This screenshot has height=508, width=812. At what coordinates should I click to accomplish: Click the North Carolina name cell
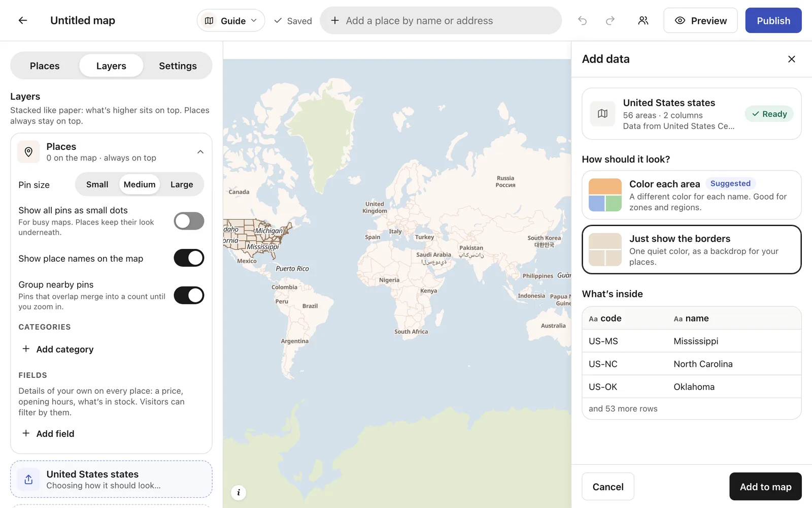point(703,364)
